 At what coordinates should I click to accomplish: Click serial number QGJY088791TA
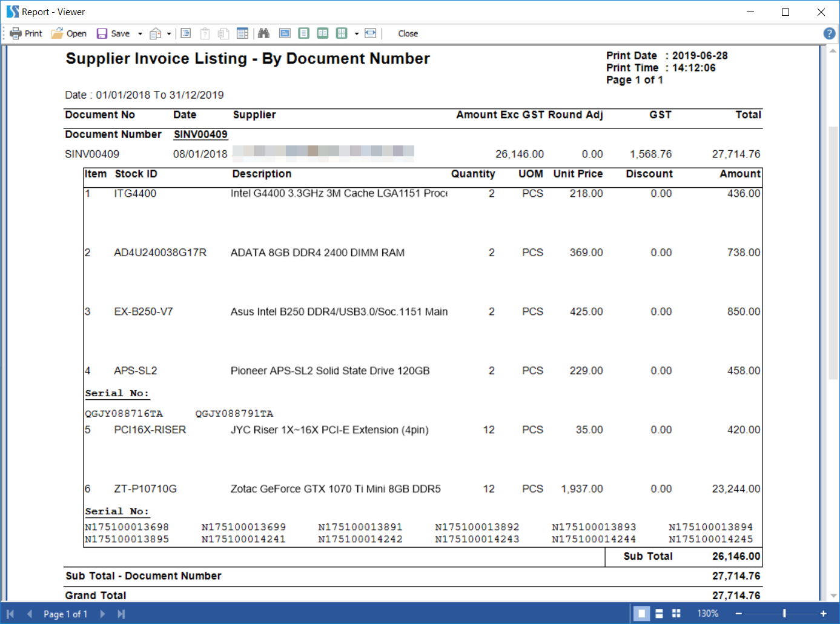234,414
